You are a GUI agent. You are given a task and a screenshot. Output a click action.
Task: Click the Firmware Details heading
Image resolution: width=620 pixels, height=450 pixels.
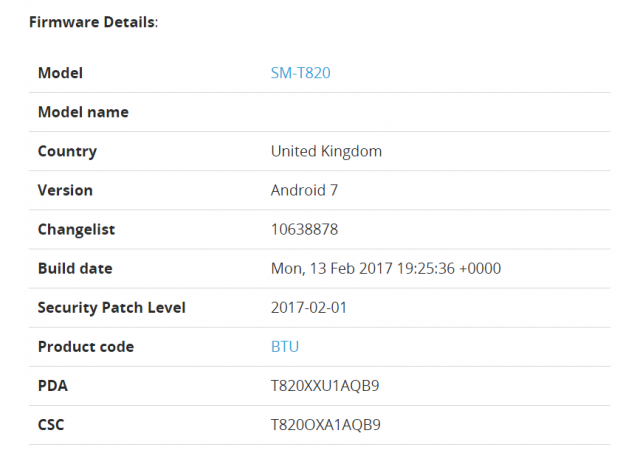pyautogui.click(x=94, y=22)
